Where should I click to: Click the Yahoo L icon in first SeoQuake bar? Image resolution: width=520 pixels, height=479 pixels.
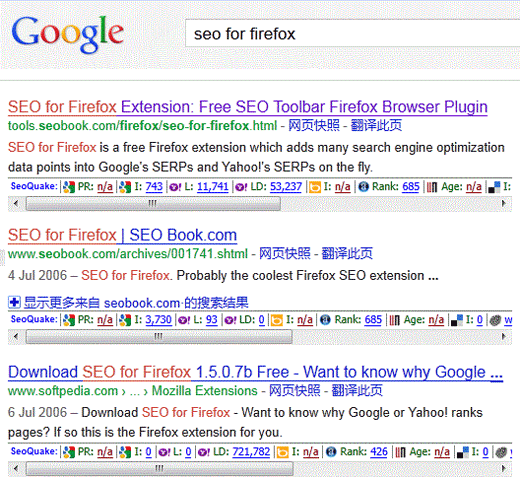coord(175,187)
